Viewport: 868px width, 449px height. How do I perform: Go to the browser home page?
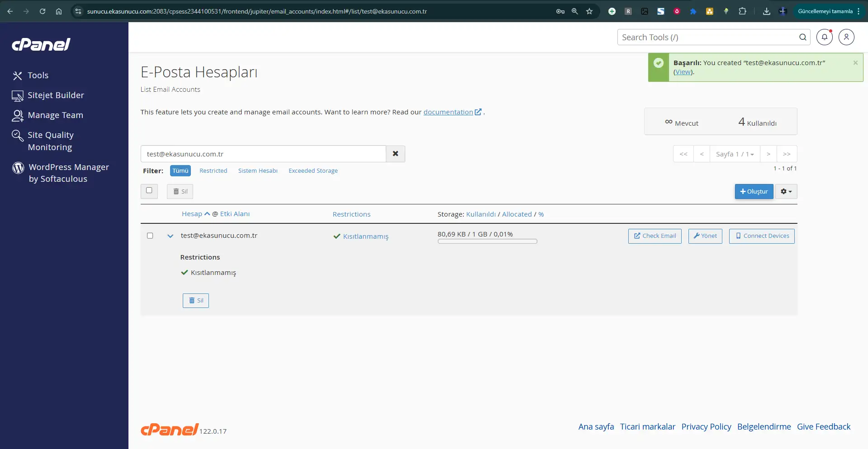pyautogui.click(x=59, y=11)
